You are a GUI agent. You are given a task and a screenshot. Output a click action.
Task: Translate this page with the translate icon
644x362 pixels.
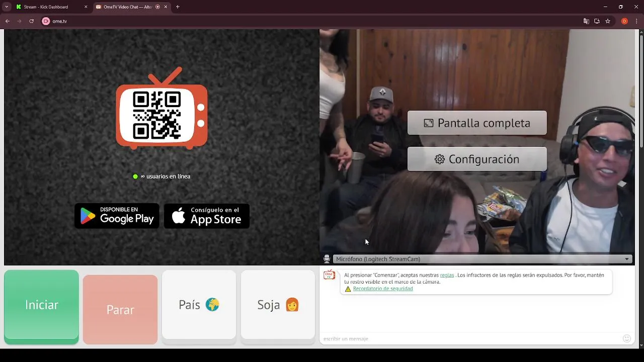click(586, 21)
